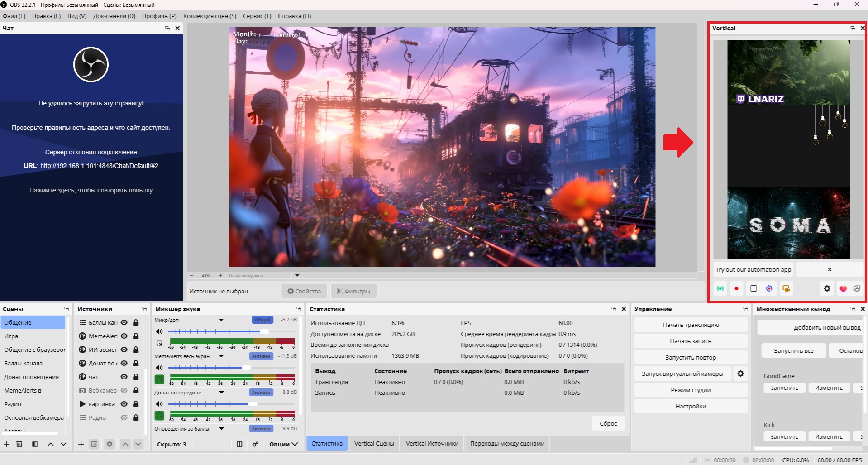Screen dimensions: 868x465
Task: Open the Настройки button in Управление
Action: point(691,406)
